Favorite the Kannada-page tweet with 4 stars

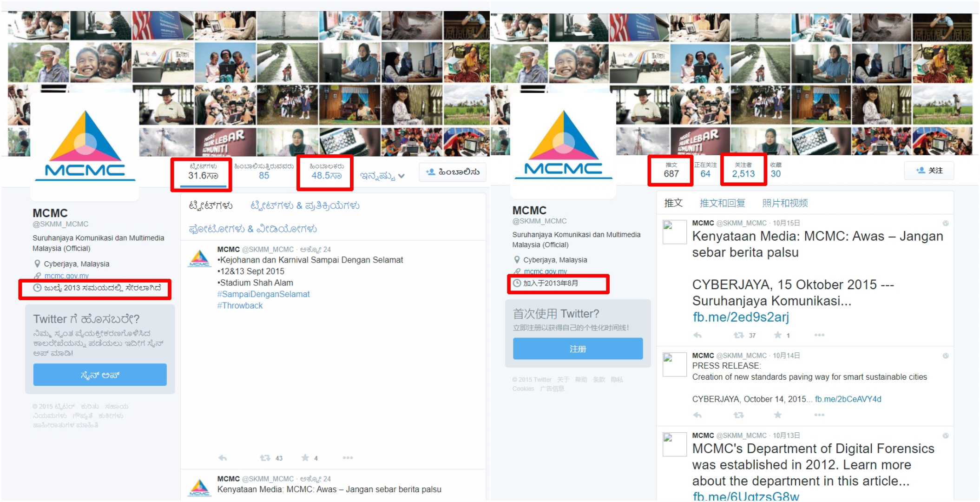[x=305, y=458]
